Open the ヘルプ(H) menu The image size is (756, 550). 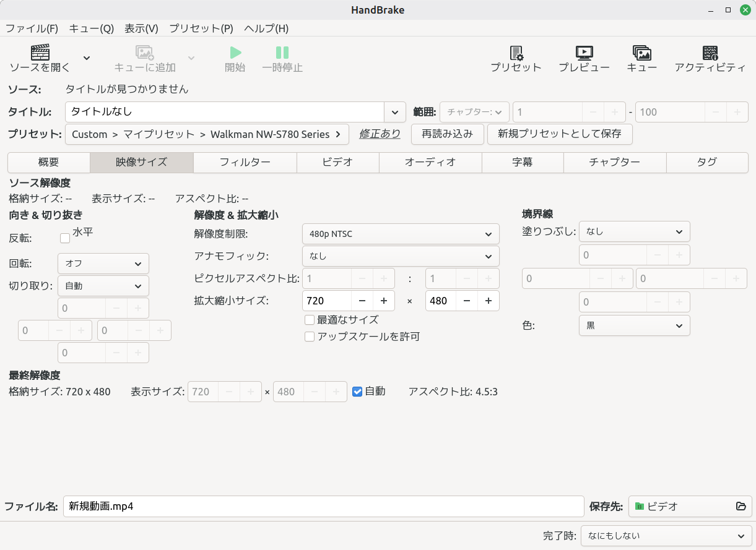[266, 28]
